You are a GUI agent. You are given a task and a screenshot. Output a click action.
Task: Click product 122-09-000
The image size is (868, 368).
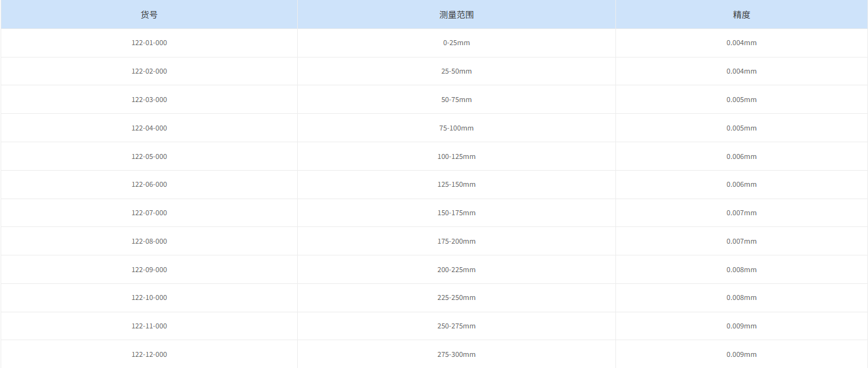(149, 270)
